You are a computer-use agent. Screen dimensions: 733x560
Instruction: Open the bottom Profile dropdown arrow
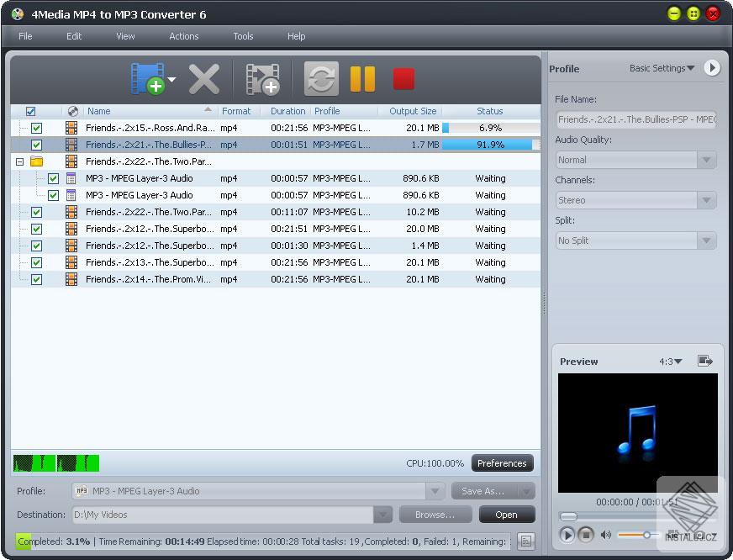(x=435, y=491)
